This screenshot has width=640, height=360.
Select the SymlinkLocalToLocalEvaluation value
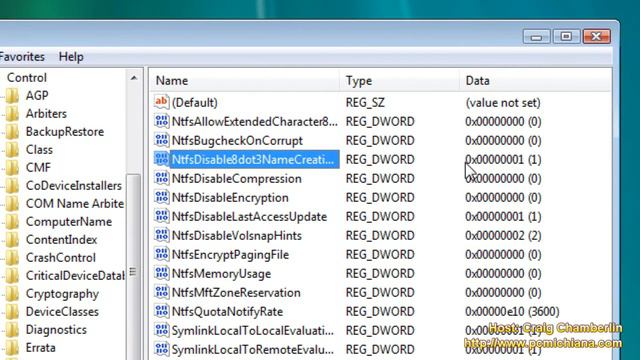pos(253,331)
